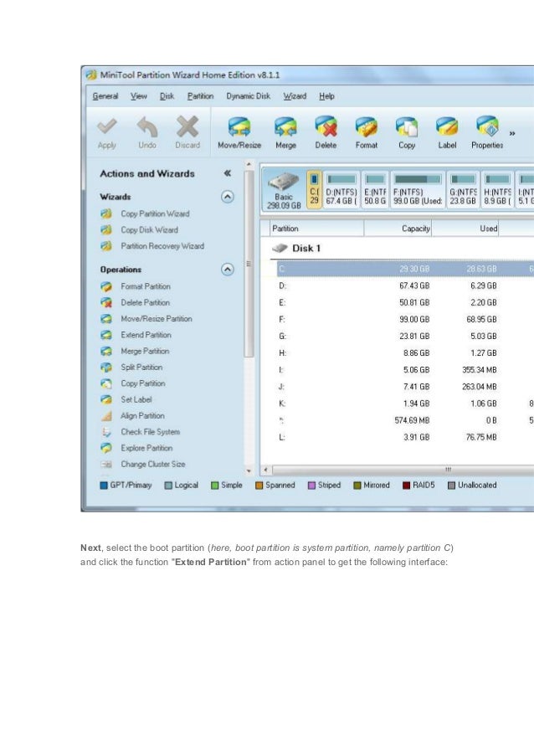This screenshot has width=534, height=756.
Task: Select G:(NTFS) 23.8 GB block
Action: 463,189
